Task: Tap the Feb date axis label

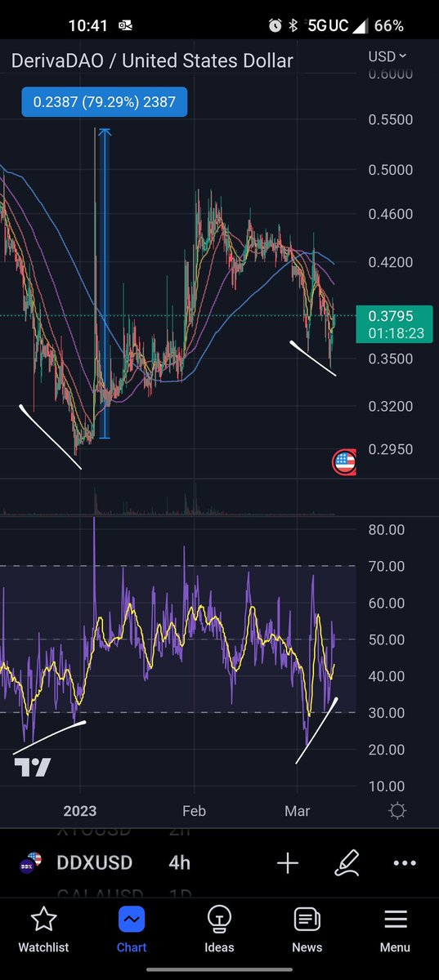Action: pos(194,811)
